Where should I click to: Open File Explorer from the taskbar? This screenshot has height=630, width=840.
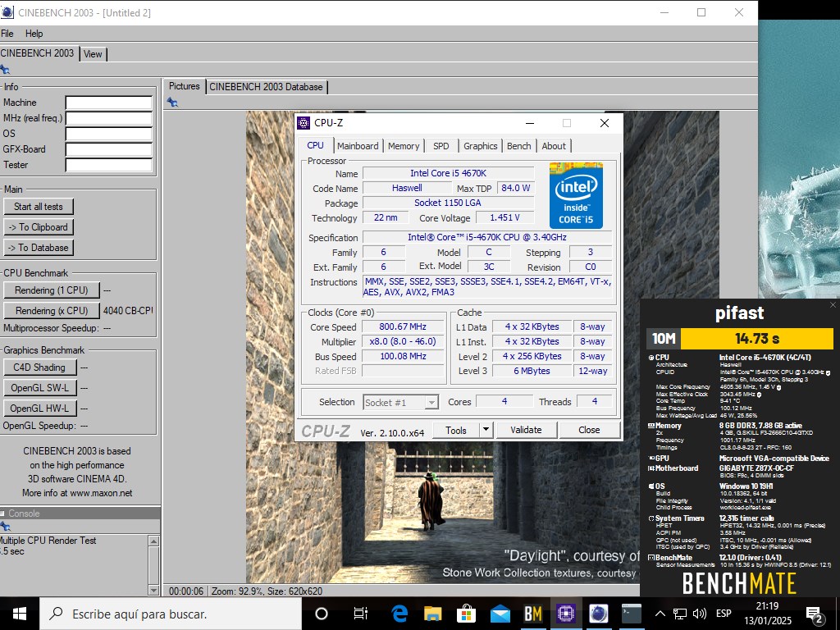coord(432,614)
